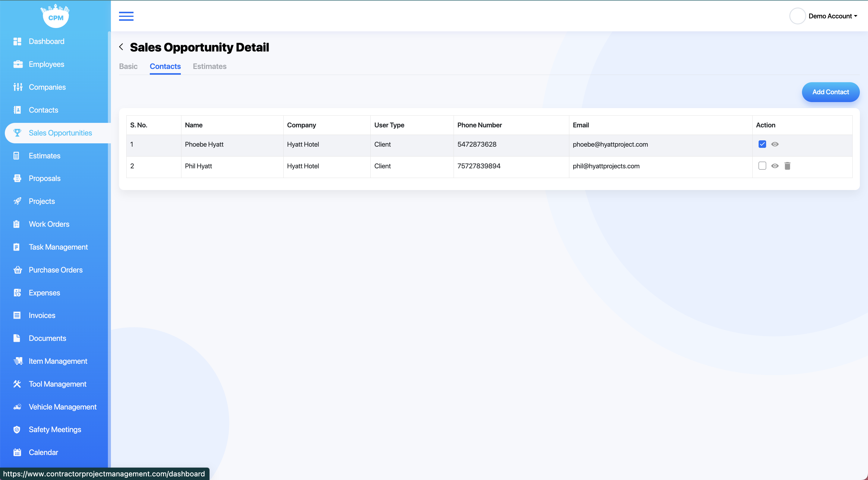Go back using the left chevron arrow
Image resolution: width=868 pixels, height=480 pixels.
pos(121,47)
